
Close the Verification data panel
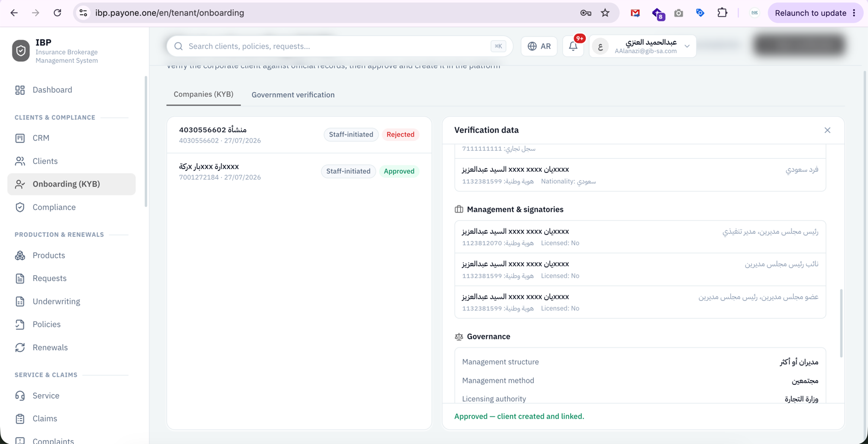coord(827,130)
